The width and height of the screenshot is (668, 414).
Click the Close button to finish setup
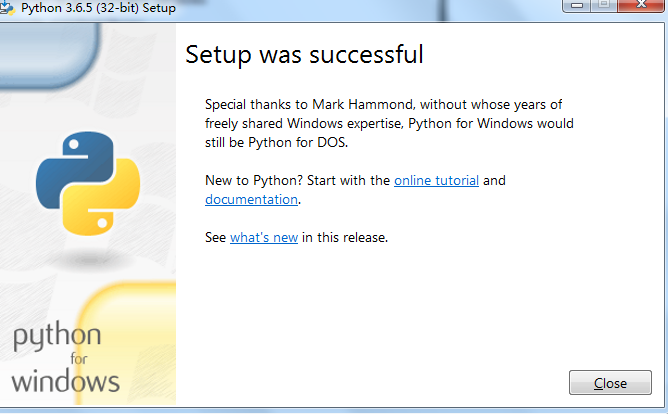[610, 382]
